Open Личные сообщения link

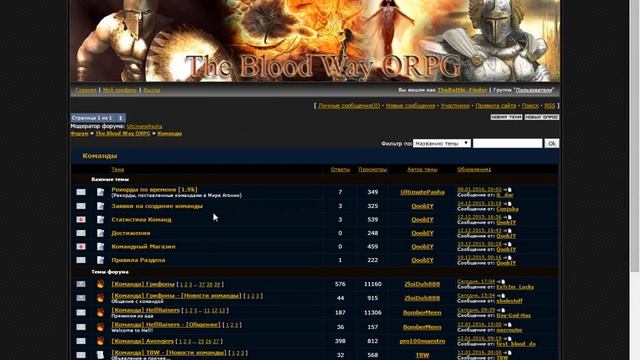[349, 106]
